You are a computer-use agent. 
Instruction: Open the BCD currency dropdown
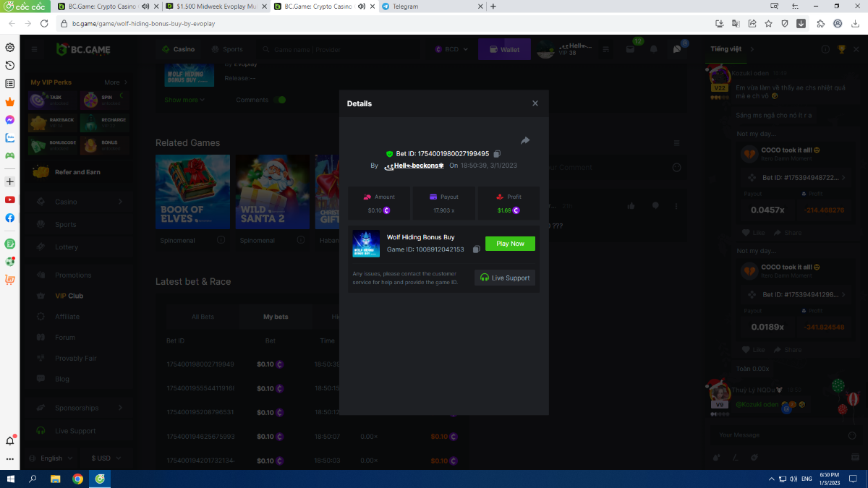click(x=452, y=49)
